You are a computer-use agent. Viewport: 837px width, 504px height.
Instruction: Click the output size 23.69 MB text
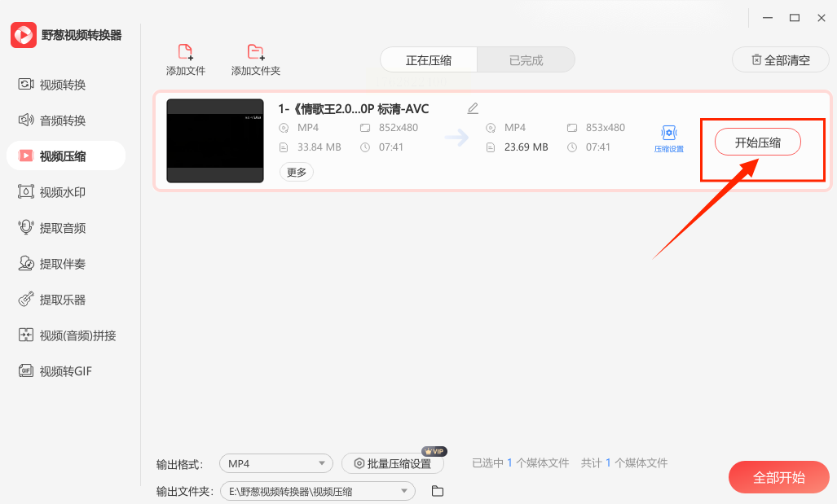526,147
